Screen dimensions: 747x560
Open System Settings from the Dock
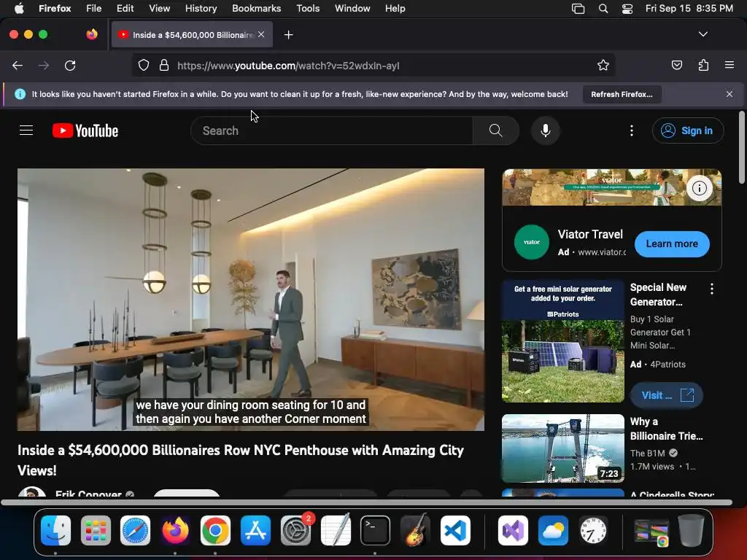(x=296, y=530)
